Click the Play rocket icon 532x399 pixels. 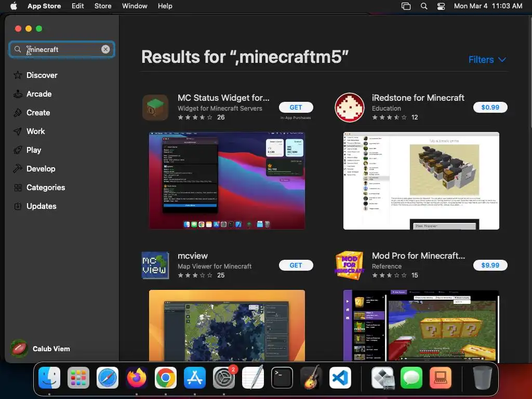tap(18, 150)
